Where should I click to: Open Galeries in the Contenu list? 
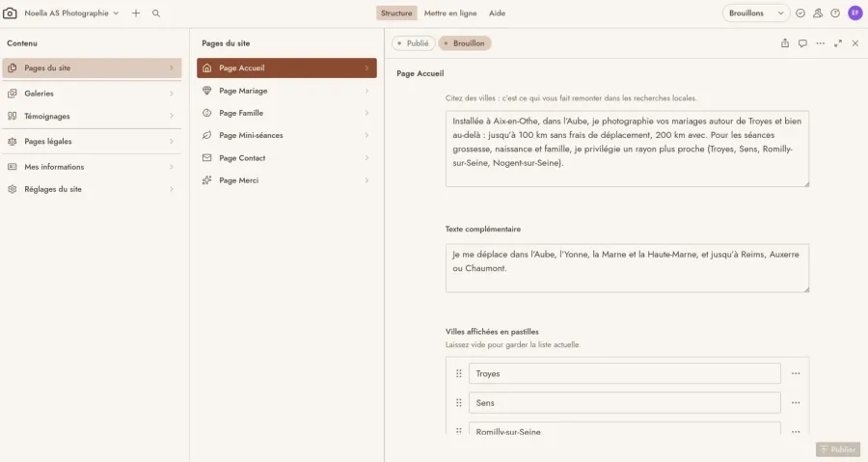click(x=92, y=94)
